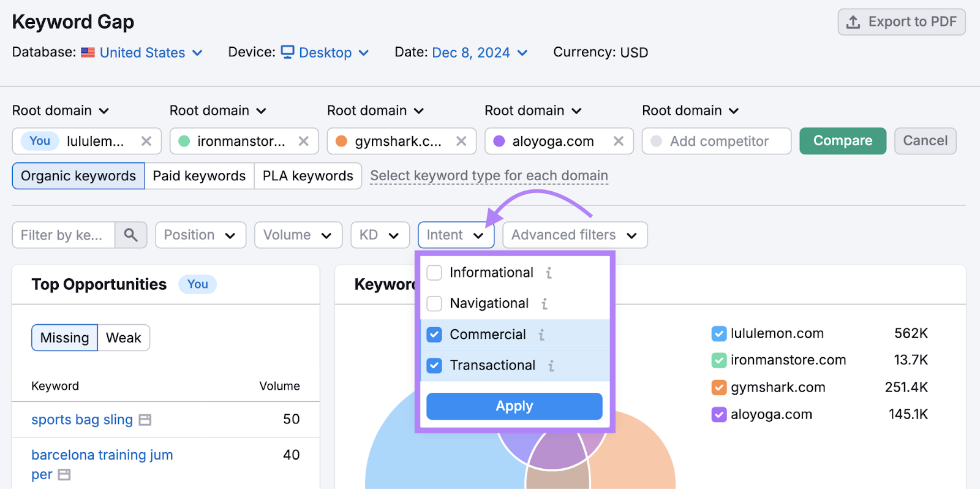Uncheck the Commercial intent checkbox

coord(434,335)
